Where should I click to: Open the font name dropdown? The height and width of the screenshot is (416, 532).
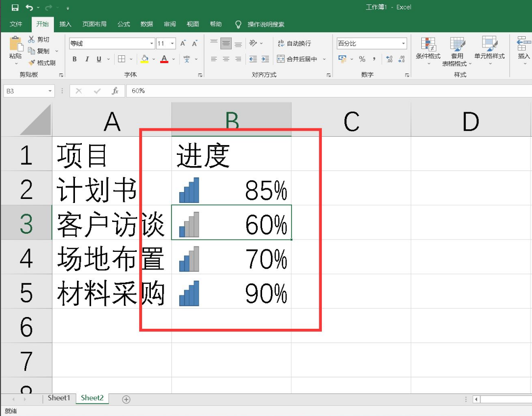click(x=152, y=44)
